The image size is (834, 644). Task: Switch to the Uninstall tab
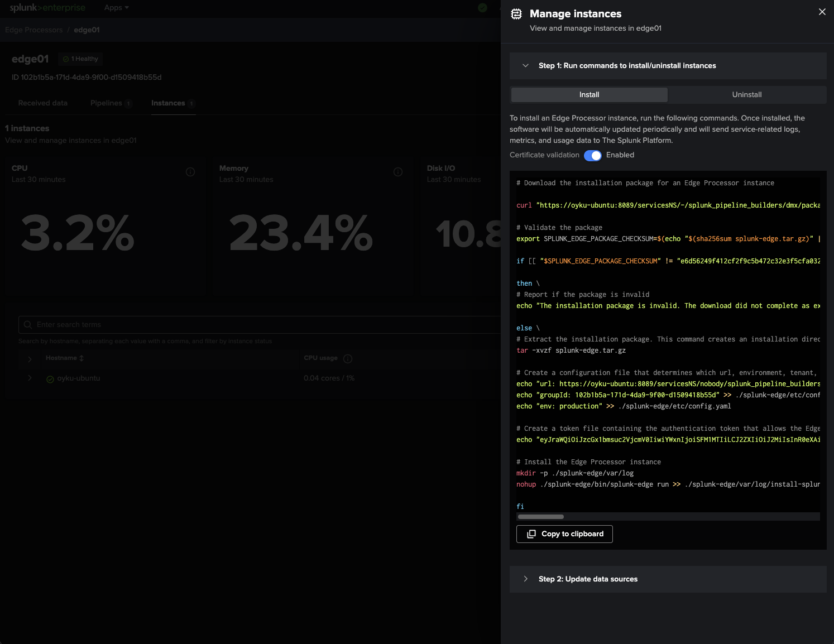pos(747,95)
